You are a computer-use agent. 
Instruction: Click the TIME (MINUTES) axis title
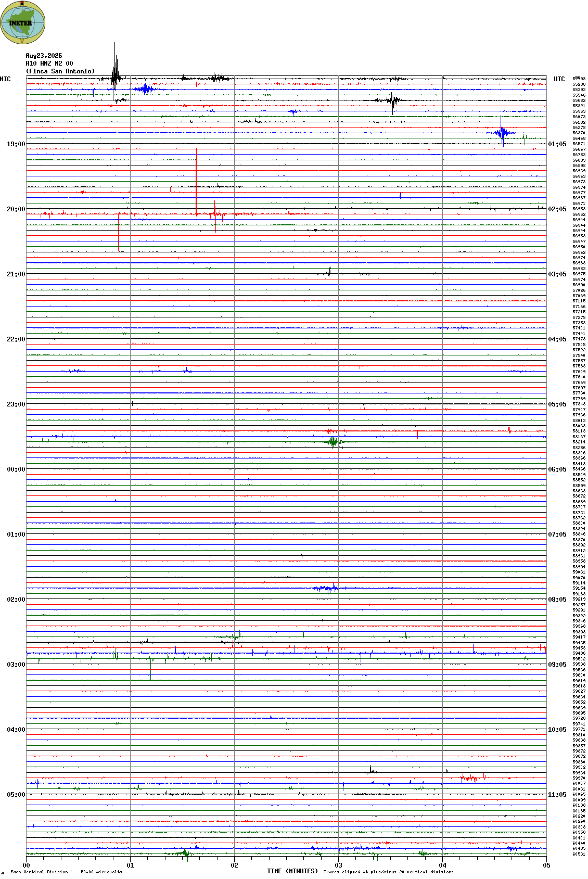pos(292,871)
